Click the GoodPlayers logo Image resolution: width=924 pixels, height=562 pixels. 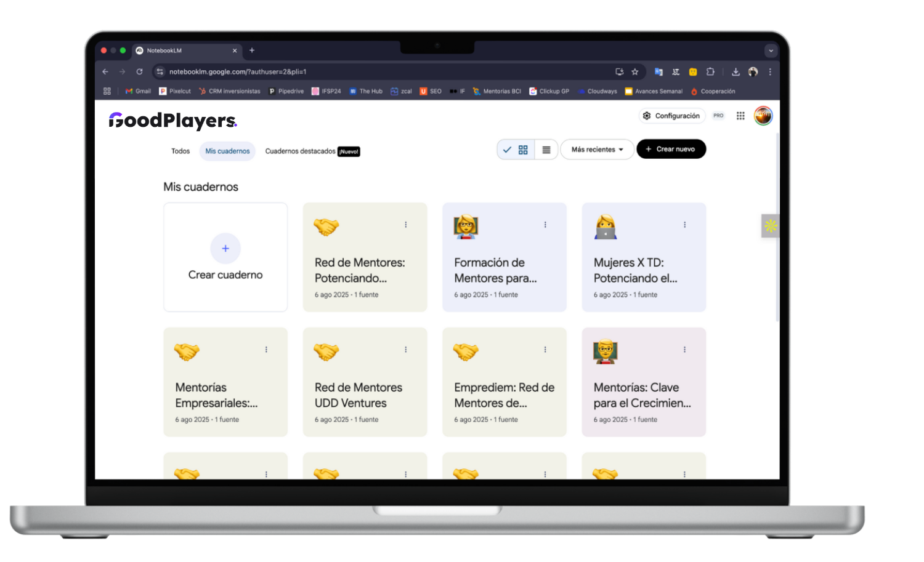pos(173,121)
